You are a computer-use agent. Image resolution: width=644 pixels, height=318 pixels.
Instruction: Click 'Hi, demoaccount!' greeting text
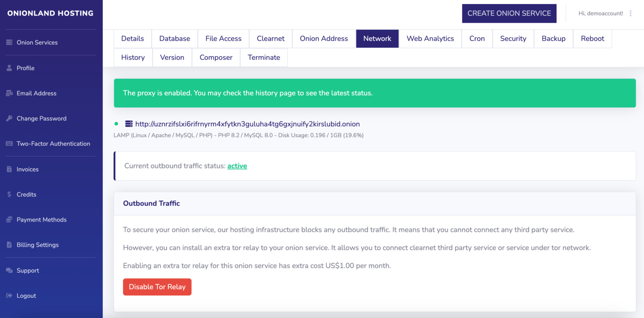[601, 13]
